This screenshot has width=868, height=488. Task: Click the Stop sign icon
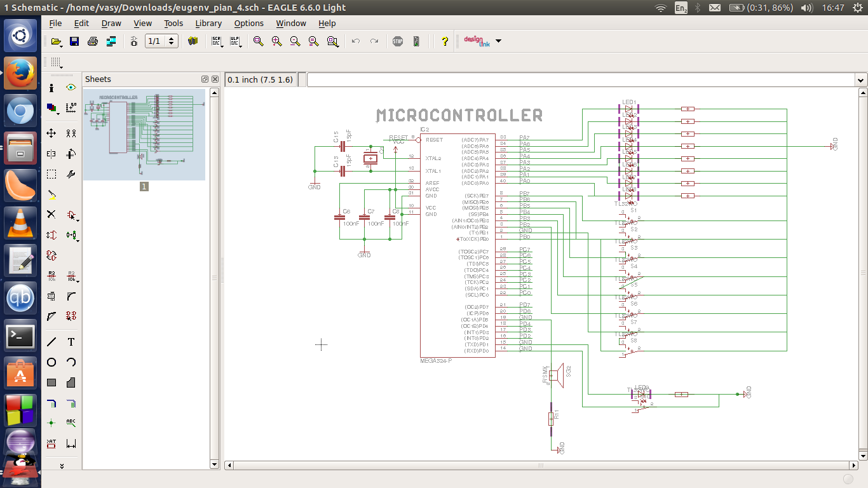click(x=398, y=41)
